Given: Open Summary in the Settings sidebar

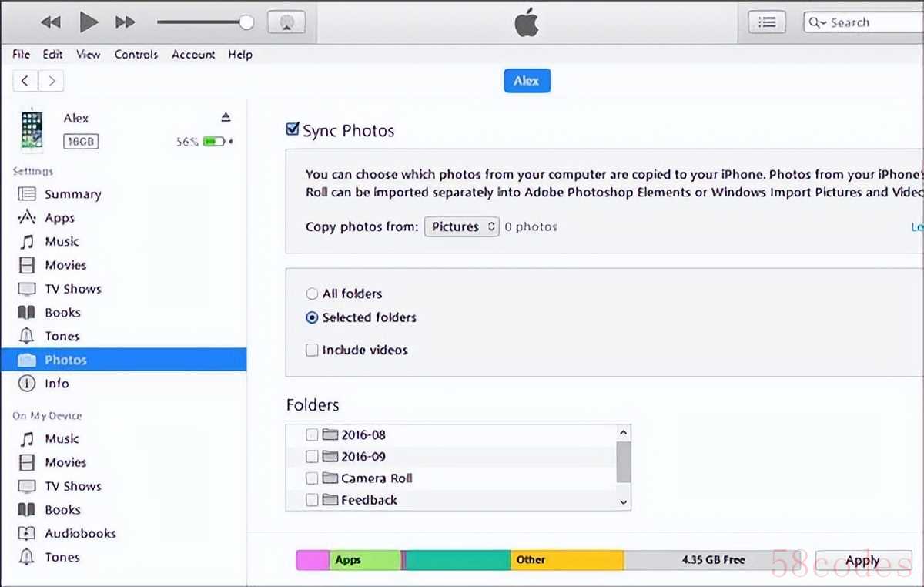Looking at the screenshot, I should click(72, 194).
